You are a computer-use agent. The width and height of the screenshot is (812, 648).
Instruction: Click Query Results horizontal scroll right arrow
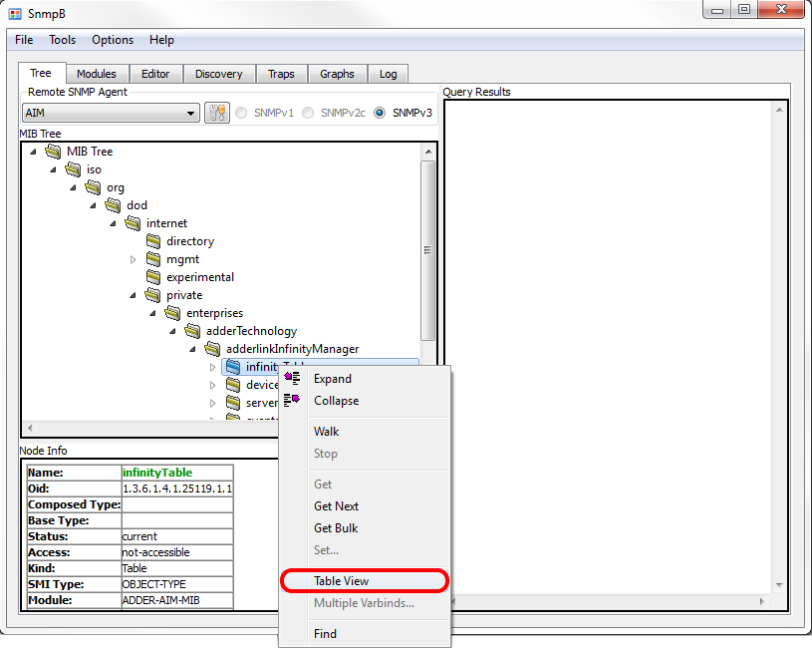pyautogui.click(x=762, y=601)
